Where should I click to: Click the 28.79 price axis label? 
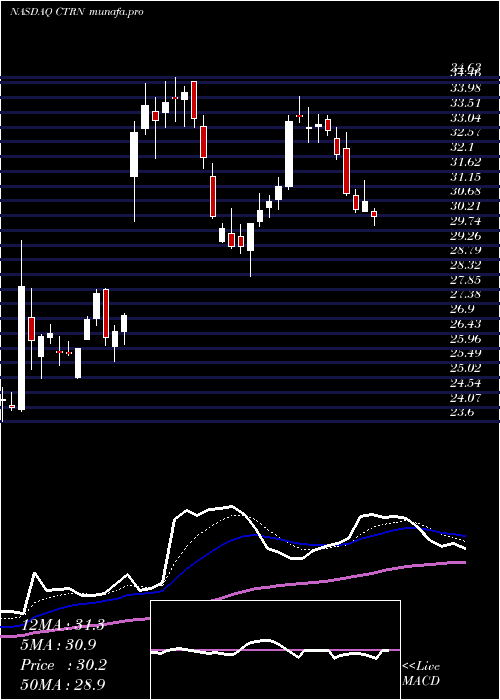[466, 250]
